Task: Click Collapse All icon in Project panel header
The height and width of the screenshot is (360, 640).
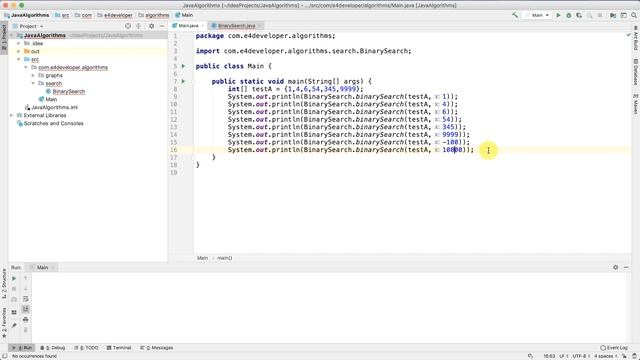Action: tap(138, 26)
